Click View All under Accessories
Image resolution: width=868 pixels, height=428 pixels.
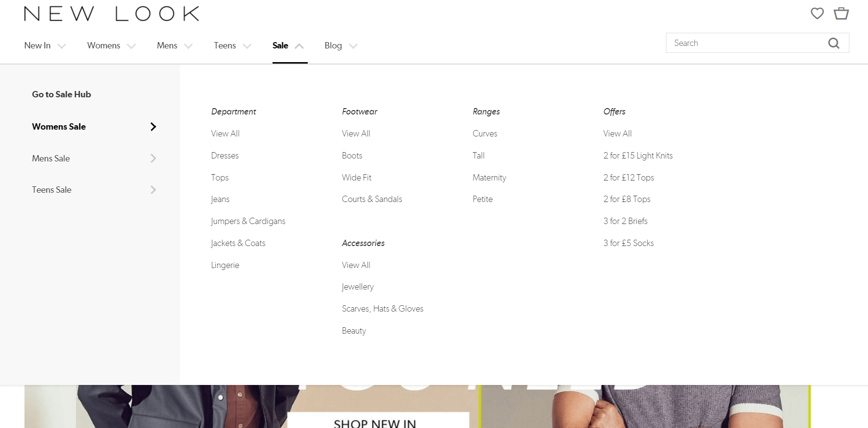click(x=356, y=265)
